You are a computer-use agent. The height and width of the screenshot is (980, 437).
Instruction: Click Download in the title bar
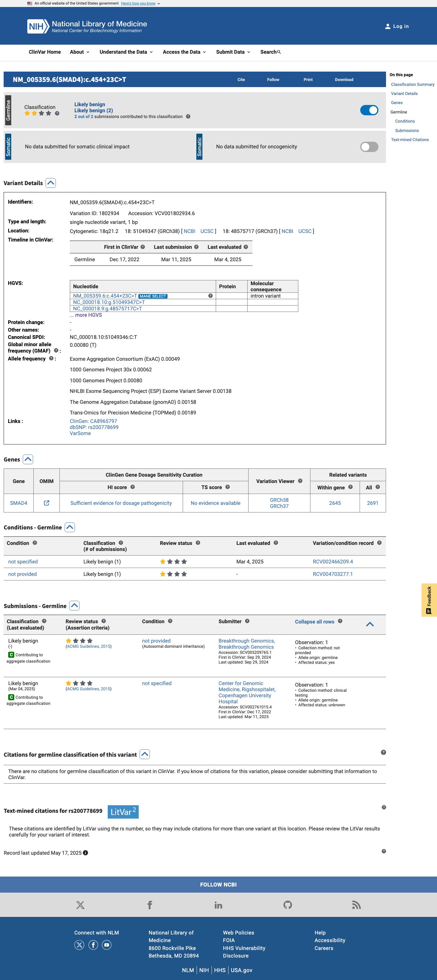point(344,79)
